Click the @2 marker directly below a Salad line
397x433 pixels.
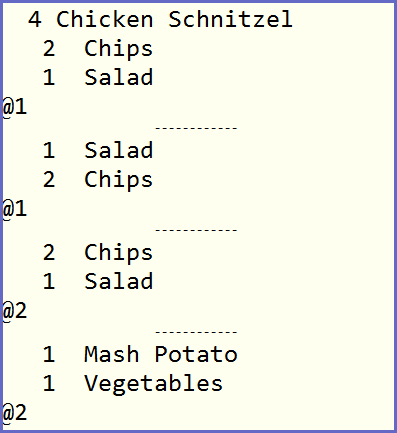click(x=15, y=311)
